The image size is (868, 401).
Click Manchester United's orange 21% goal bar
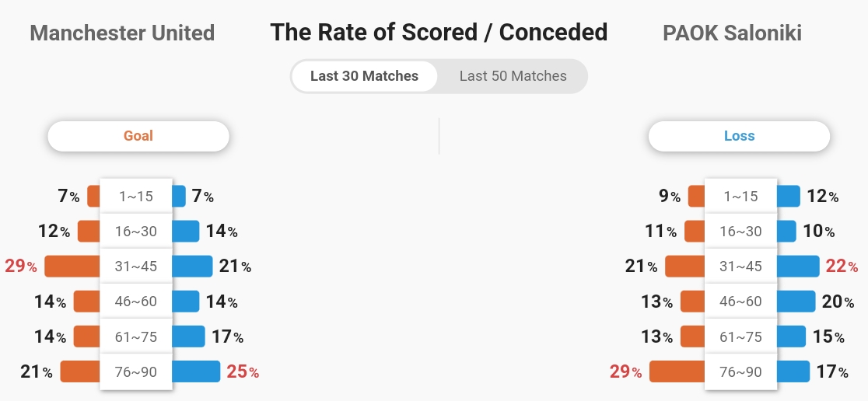(80, 371)
